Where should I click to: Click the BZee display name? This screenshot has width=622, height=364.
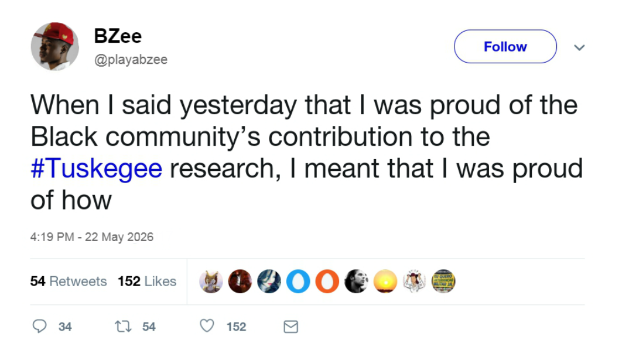[x=118, y=36]
